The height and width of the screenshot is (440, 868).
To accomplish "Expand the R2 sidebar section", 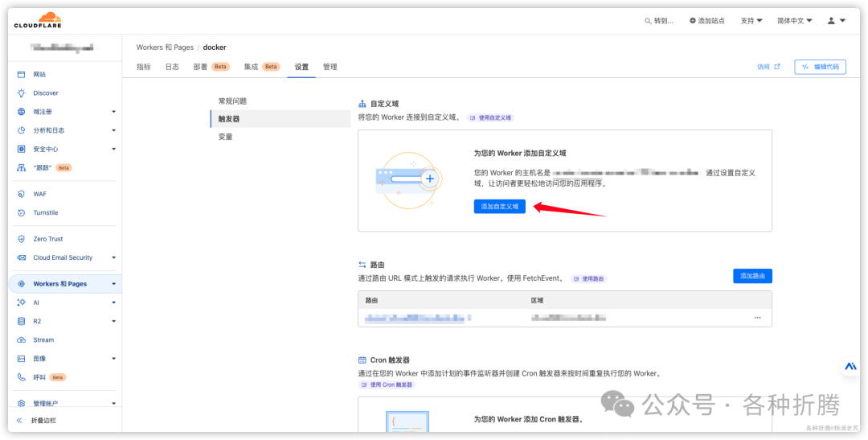I will click(x=113, y=322).
